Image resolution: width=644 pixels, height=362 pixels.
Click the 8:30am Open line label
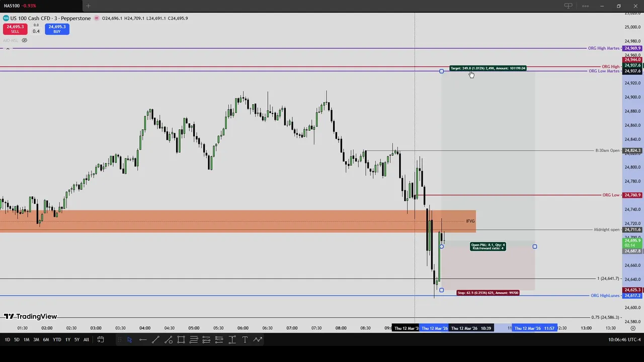[x=607, y=150]
